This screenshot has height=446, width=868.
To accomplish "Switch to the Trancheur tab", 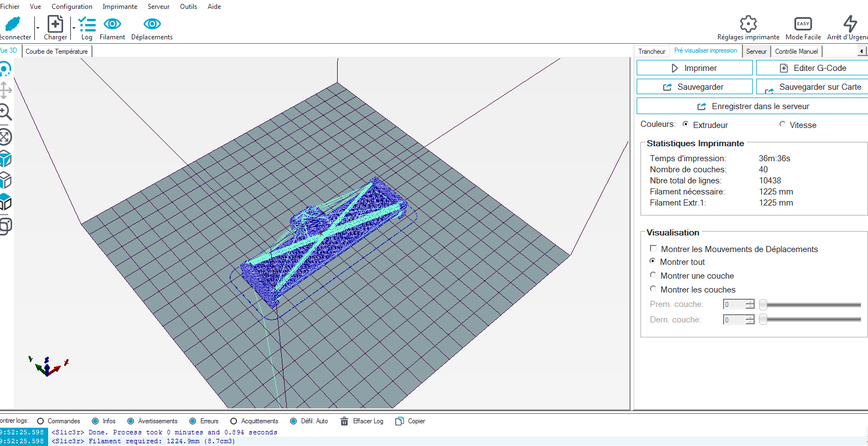I will pyautogui.click(x=652, y=52).
